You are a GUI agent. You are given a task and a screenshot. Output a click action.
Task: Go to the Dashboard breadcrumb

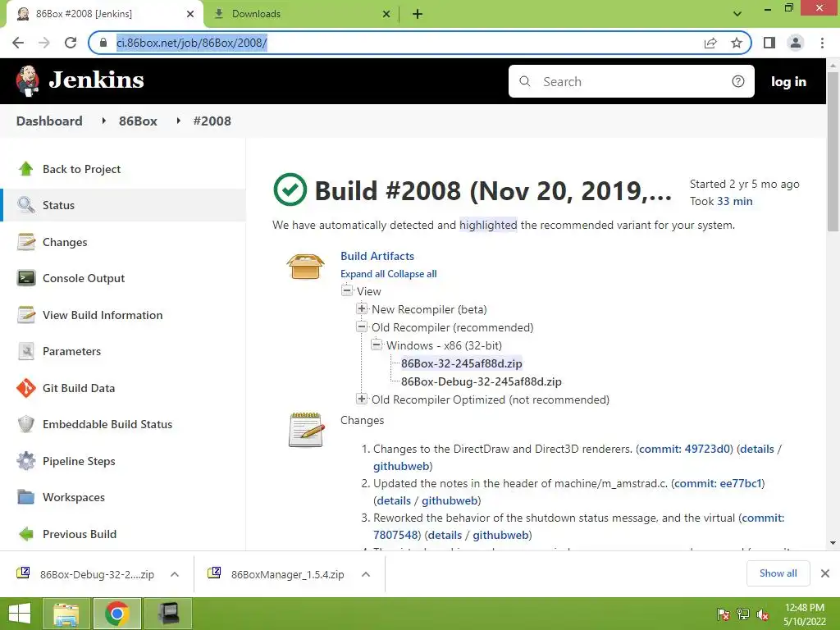pos(49,121)
